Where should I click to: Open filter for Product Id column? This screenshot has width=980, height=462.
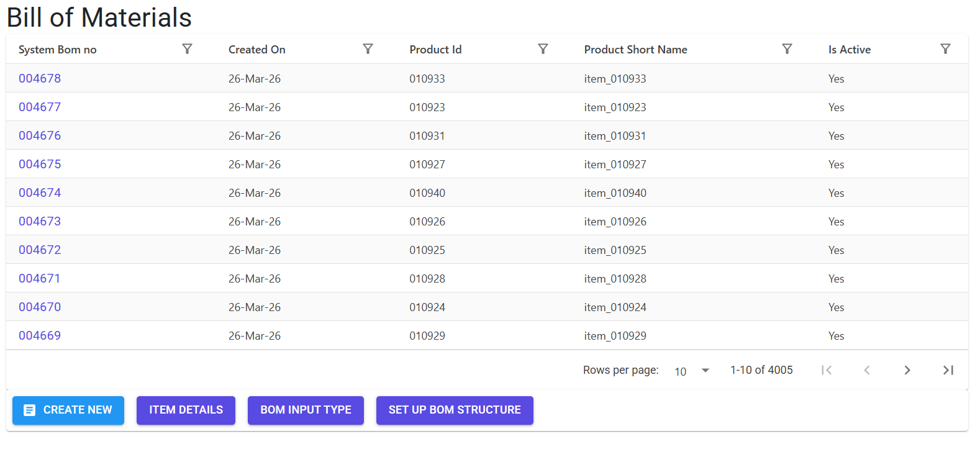point(543,49)
